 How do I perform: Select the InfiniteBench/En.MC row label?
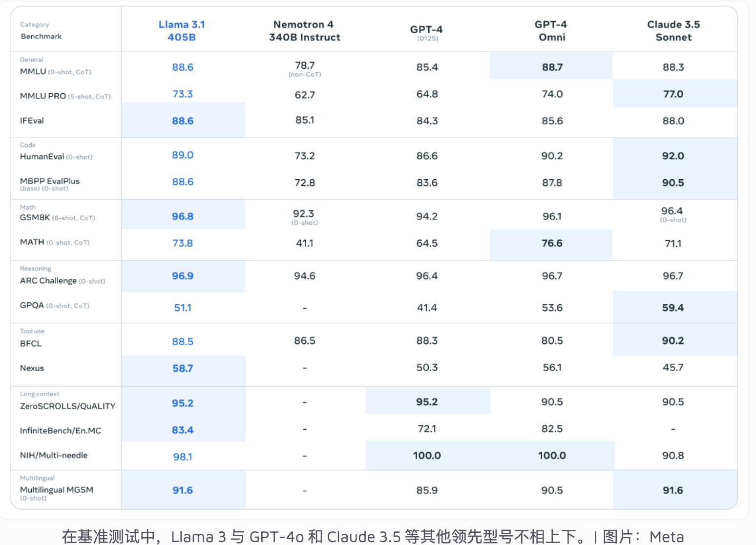coord(61,431)
